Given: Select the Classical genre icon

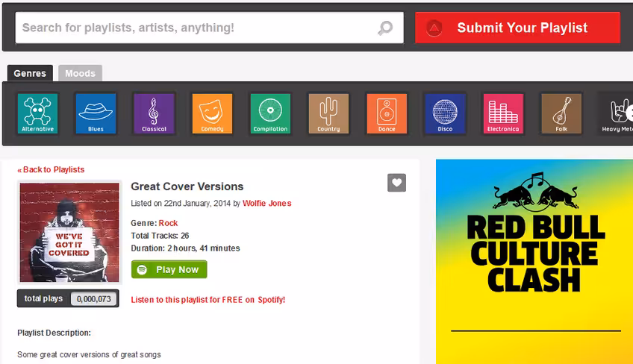Looking at the screenshot, I should coord(154,113).
